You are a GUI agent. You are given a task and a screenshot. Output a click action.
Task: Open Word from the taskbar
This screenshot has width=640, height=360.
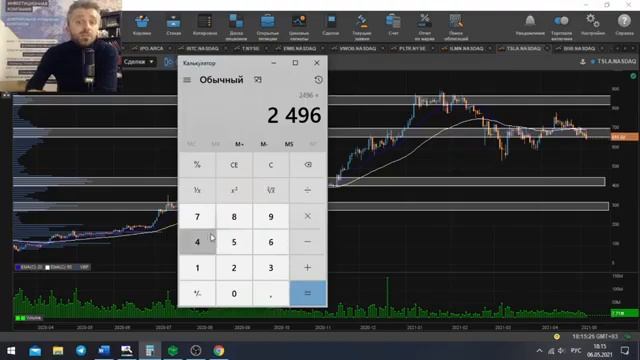tap(104, 351)
